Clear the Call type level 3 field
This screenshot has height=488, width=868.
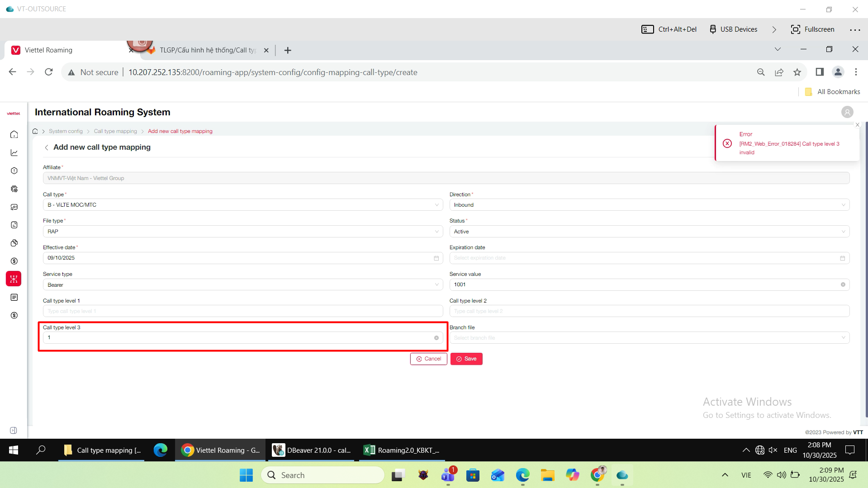(x=436, y=338)
